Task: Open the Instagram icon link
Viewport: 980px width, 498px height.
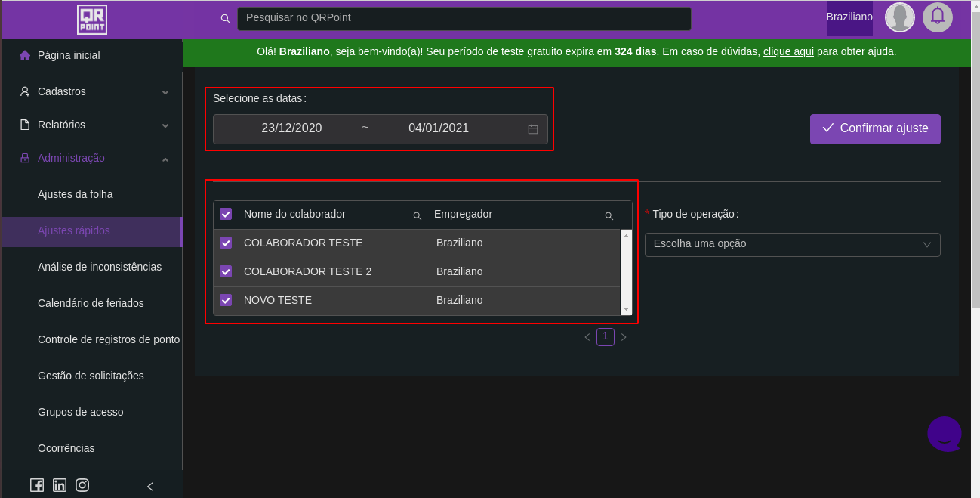Action: [82, 485]
